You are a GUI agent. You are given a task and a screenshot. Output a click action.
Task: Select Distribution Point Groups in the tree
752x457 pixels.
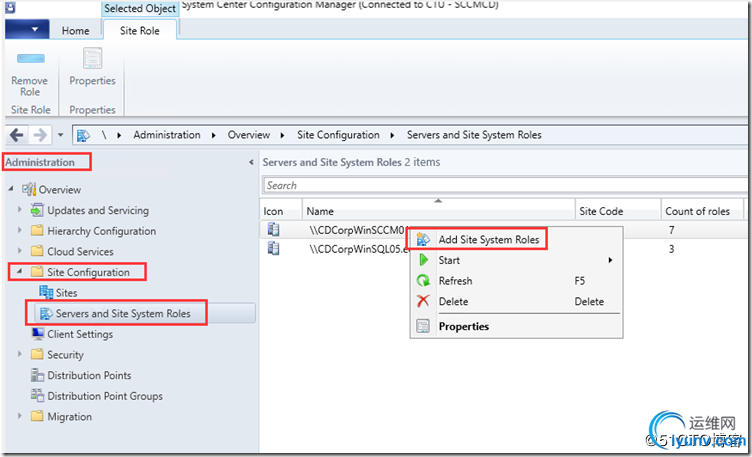pos(105,396)
